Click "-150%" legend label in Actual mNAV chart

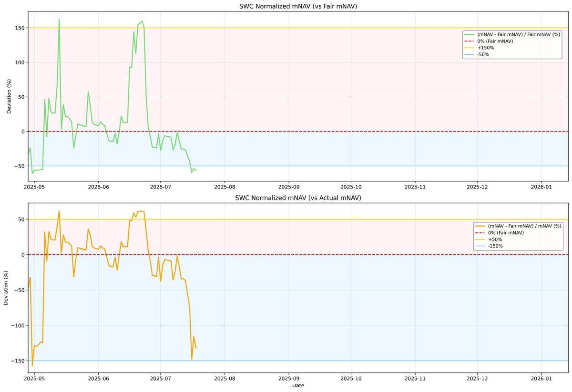point(495,246)
